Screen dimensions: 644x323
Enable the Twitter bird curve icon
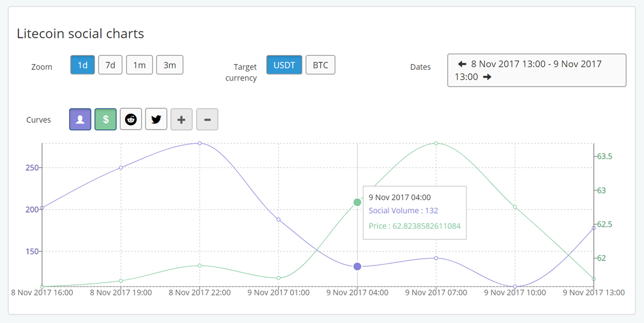156,119
